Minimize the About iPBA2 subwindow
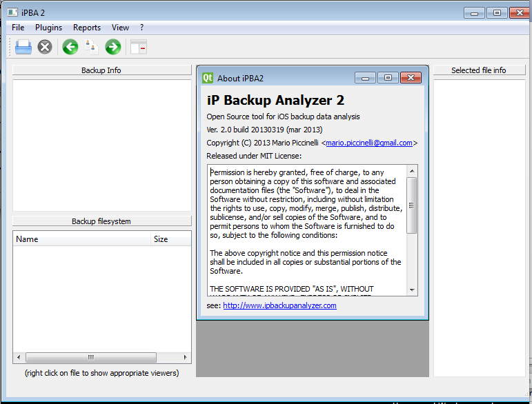Image resolution: width=532 pixels, height=404 pixels. (x=365, y=78)
